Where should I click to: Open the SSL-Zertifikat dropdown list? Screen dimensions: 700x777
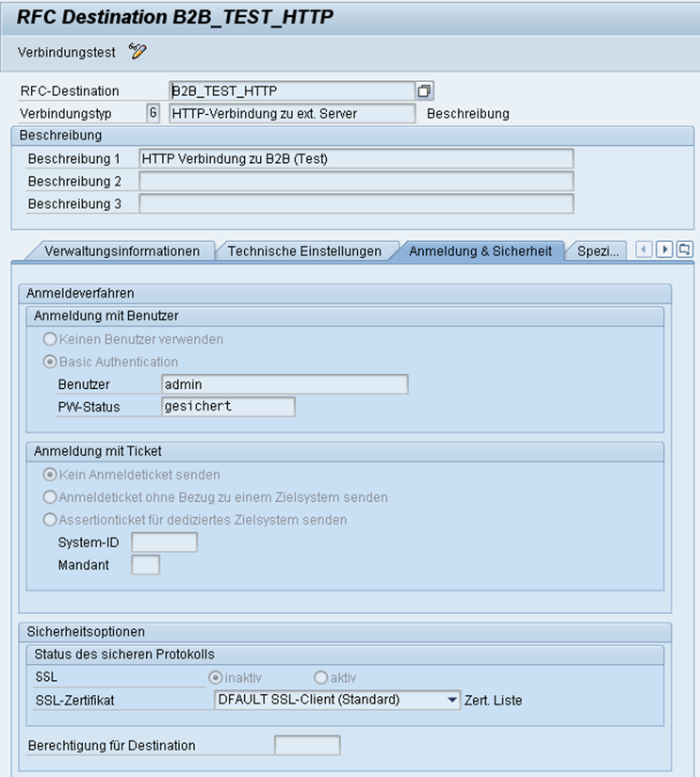[x=451, y=700]
